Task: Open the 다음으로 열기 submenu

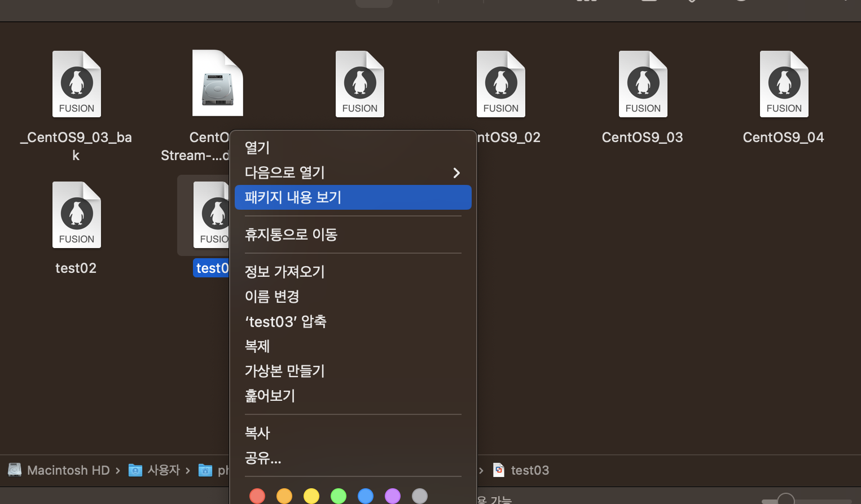Action: 353,173
